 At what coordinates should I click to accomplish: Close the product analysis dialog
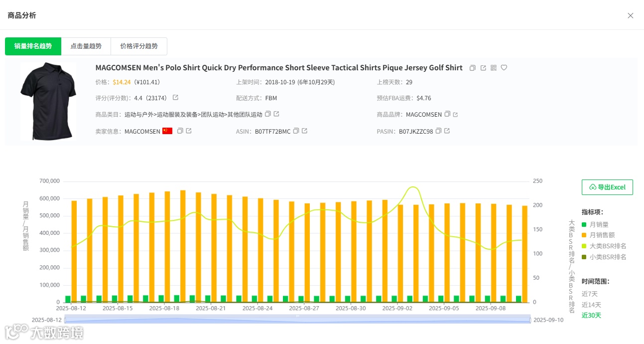(631, 15)
